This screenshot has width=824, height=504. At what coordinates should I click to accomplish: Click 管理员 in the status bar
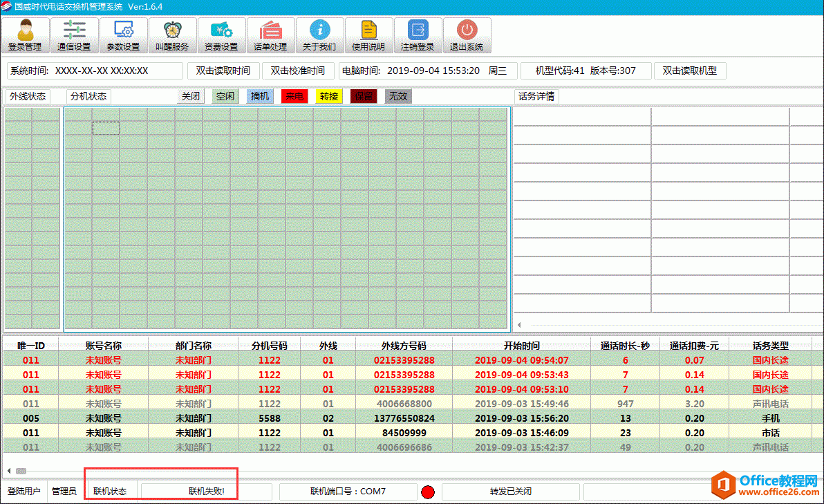[64, 492]
